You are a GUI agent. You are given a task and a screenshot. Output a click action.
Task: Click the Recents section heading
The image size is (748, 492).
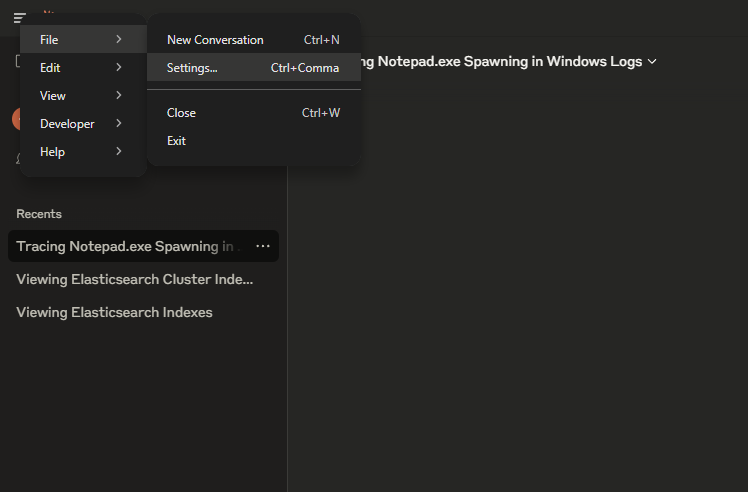tap(39, 214)
